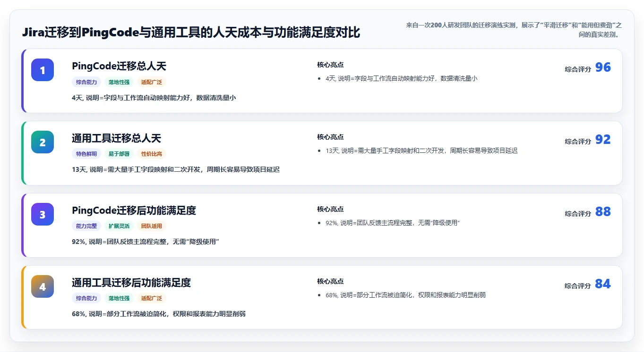Click the 综合评分 label beside 92
644x352 pixels.
[x=578, y=142]
